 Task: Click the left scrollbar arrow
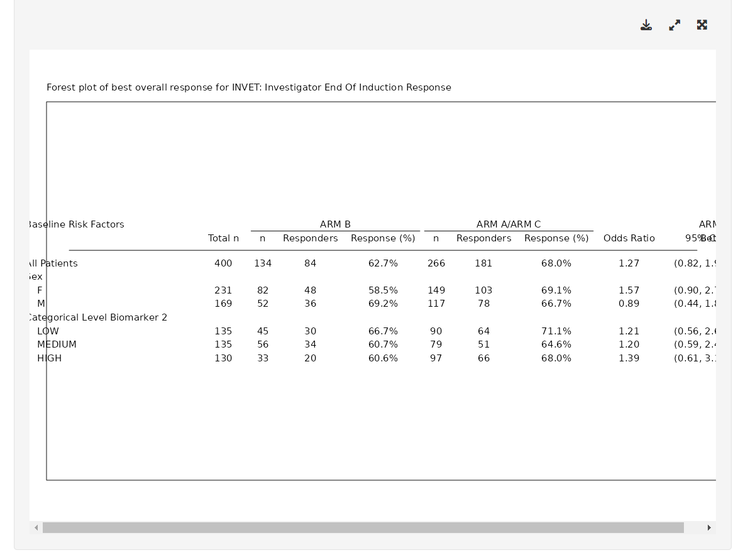tap(36, 528)
